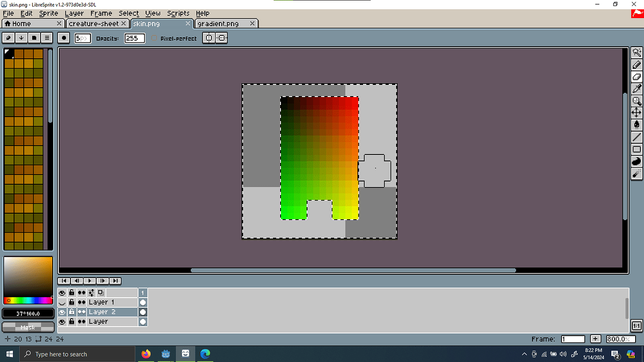Click the plus button next to Frame
644x362 pixels.
coord(595,339)
